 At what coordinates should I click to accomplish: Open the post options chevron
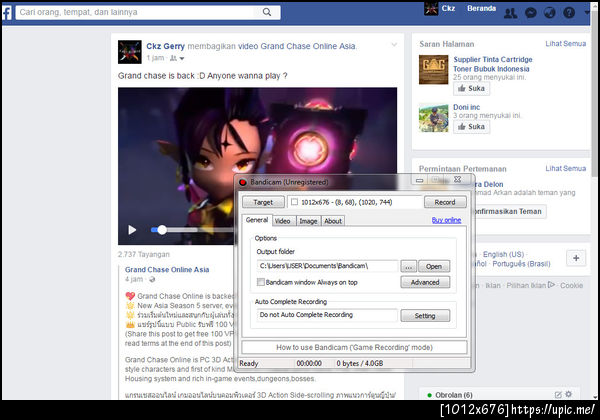394,45
